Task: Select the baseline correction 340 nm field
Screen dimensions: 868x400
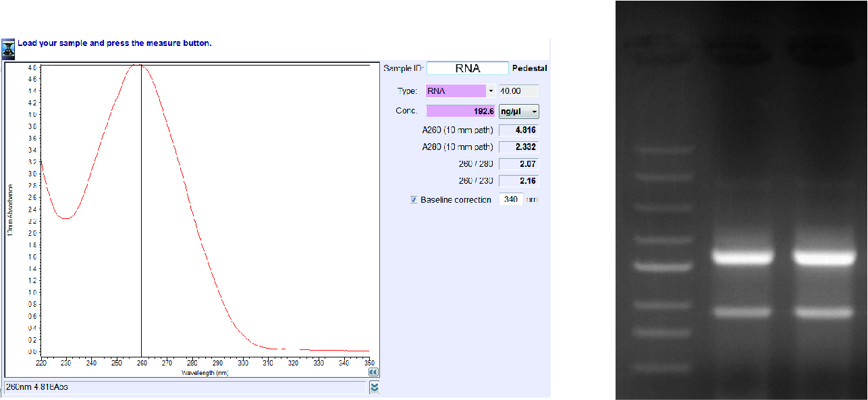Action: (511, 199)
